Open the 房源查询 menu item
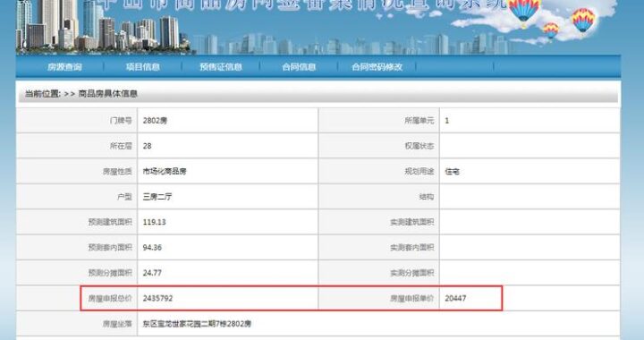644x340 pixels. point(64,67)
